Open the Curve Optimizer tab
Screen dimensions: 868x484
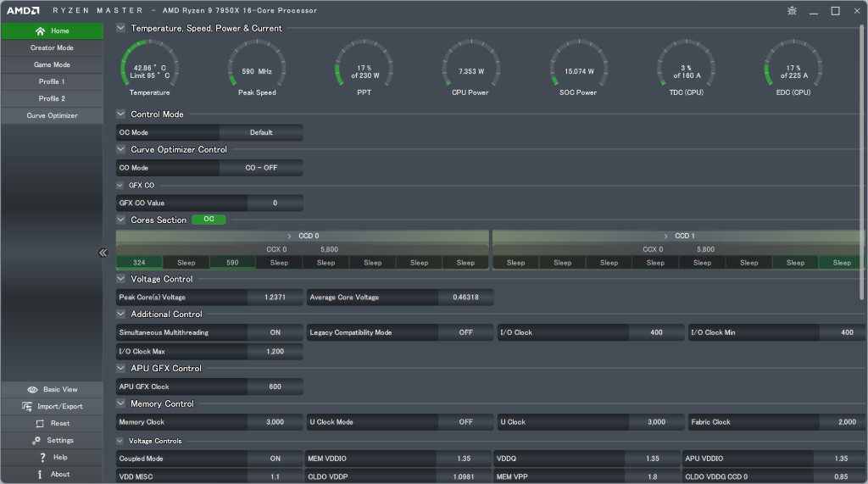click(52, 116)
